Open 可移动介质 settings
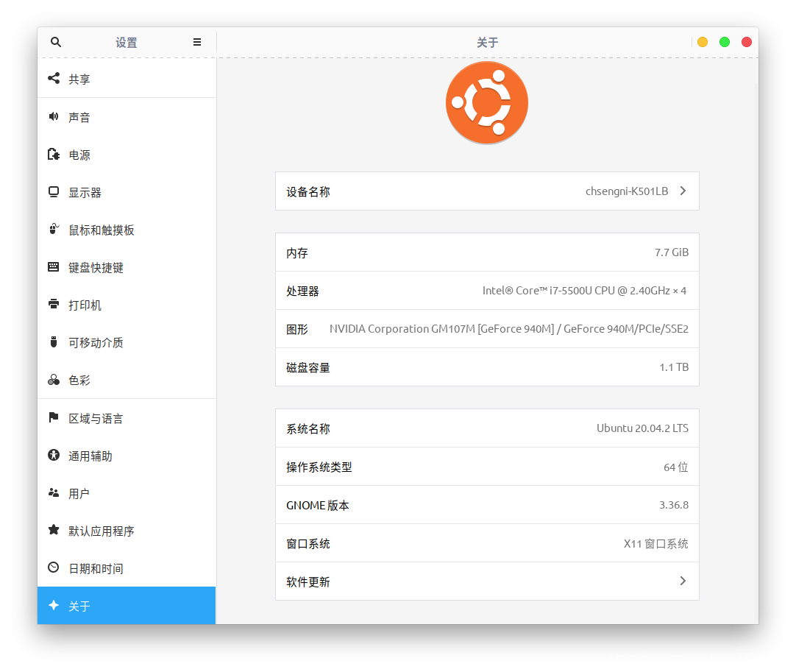 127,342
